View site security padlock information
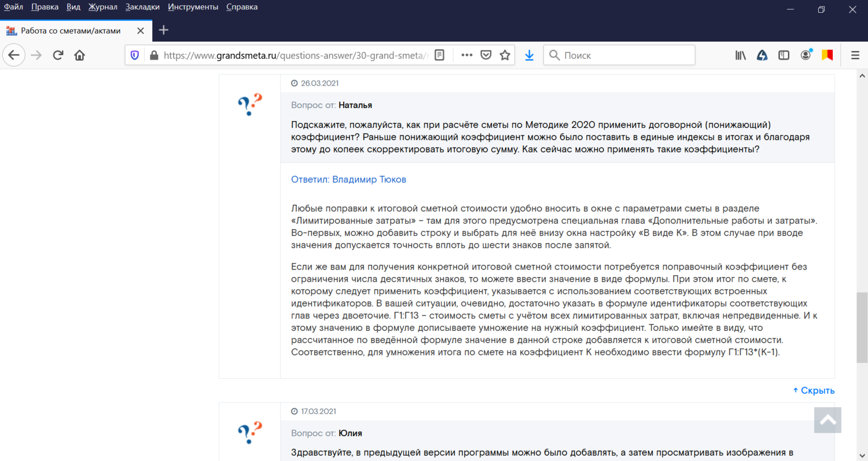Screen dimensions: 868x461 [154, 55]
